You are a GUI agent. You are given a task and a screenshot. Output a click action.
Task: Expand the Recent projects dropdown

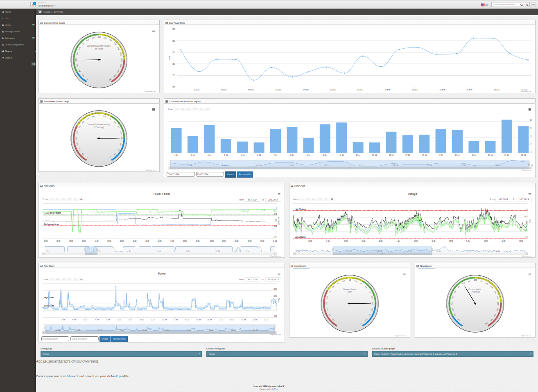tap(47, 6)
